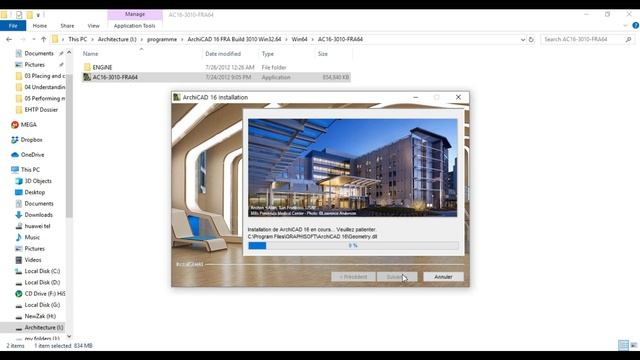This screenshot has height=360, width=640.
Task: Click the MEGA icon in sidebar
Action: click(15, 125)
